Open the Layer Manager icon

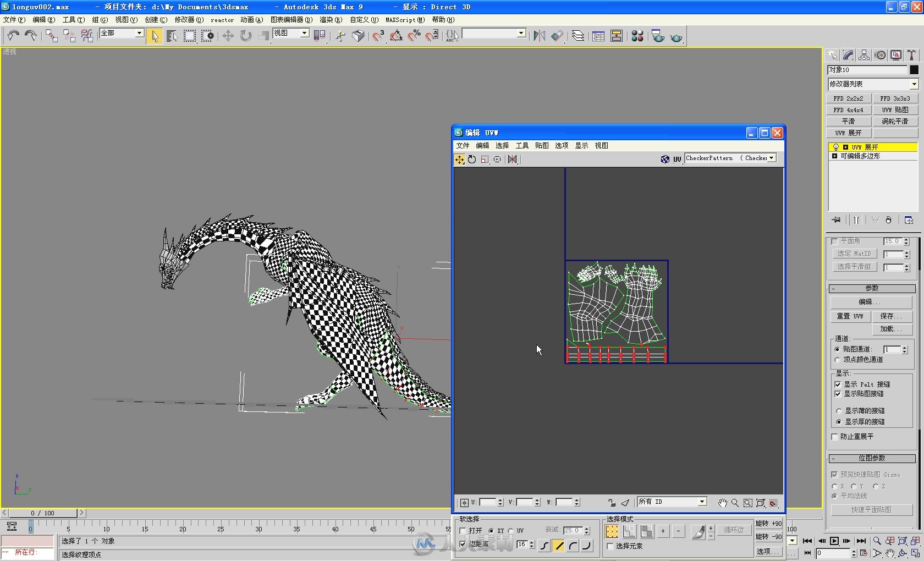(577, 36)
